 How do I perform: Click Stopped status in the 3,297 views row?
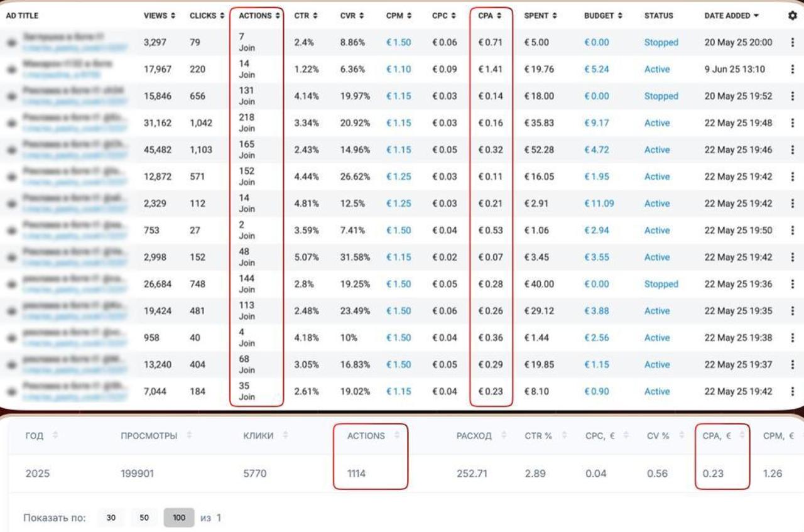click(x=661, y=42)
